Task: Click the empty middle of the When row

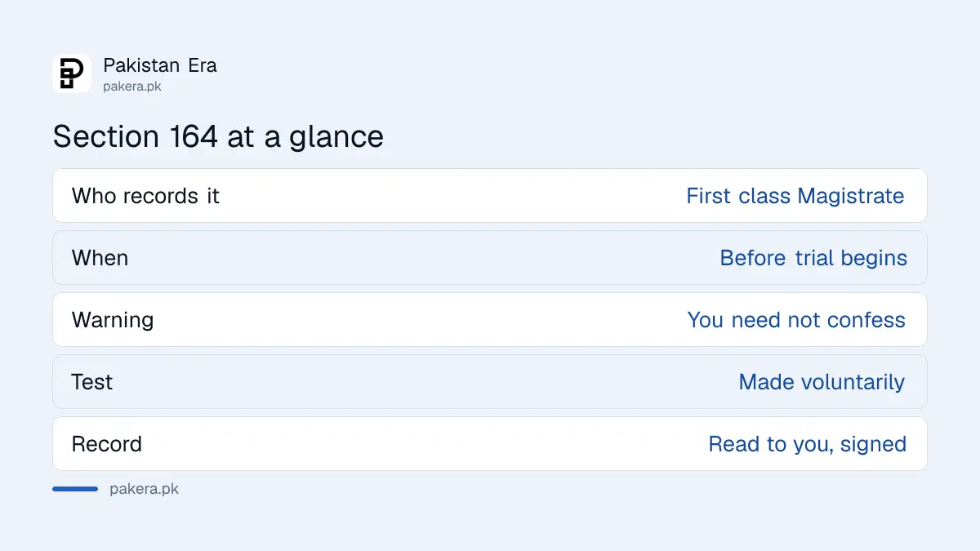Action: (425, 258)
